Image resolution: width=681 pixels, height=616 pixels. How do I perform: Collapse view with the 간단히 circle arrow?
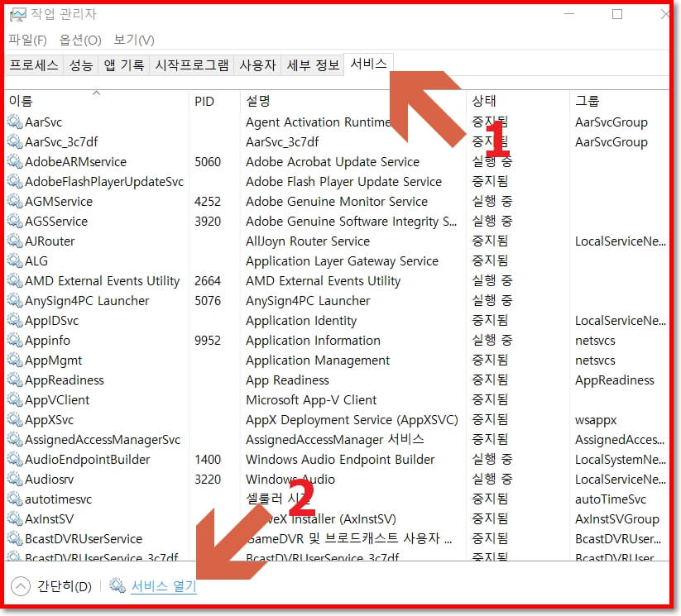pyautogui.click(x=21, y=586)
